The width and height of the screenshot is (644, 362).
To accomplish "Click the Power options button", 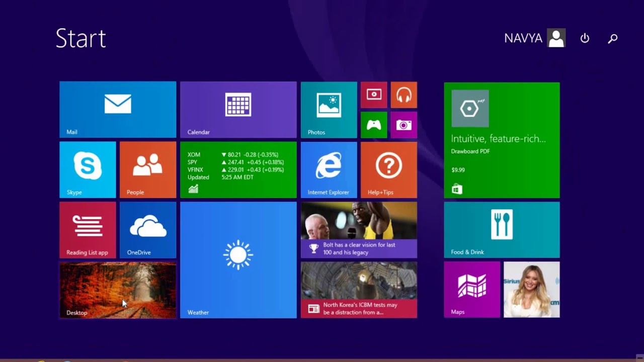I will (x=585, y=38).
